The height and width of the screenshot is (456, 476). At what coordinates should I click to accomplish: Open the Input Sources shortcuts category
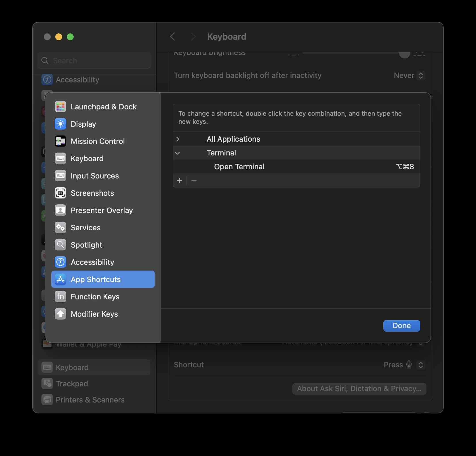pyautogui.click(x=95, y=176)
